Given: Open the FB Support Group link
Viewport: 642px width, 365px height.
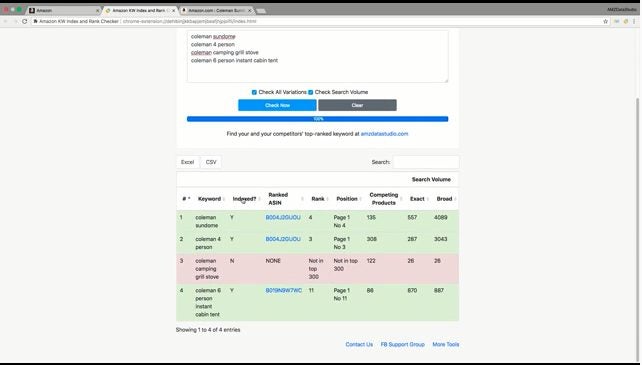Looking at the screenshot, I should [402, 345].
